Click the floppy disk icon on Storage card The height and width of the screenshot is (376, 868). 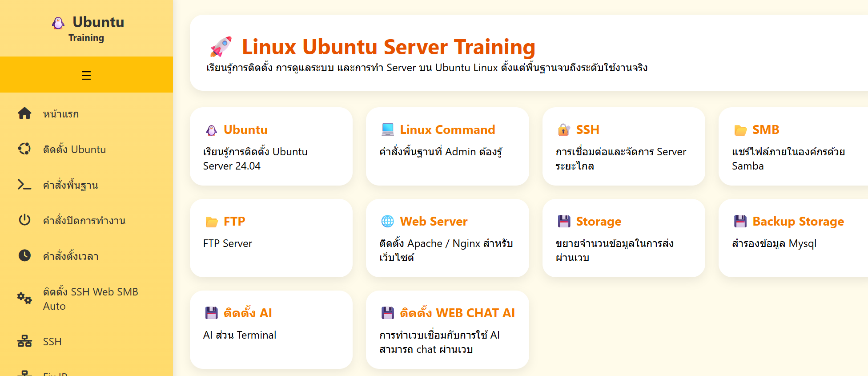pyautogui.click(x=564, y=222)
